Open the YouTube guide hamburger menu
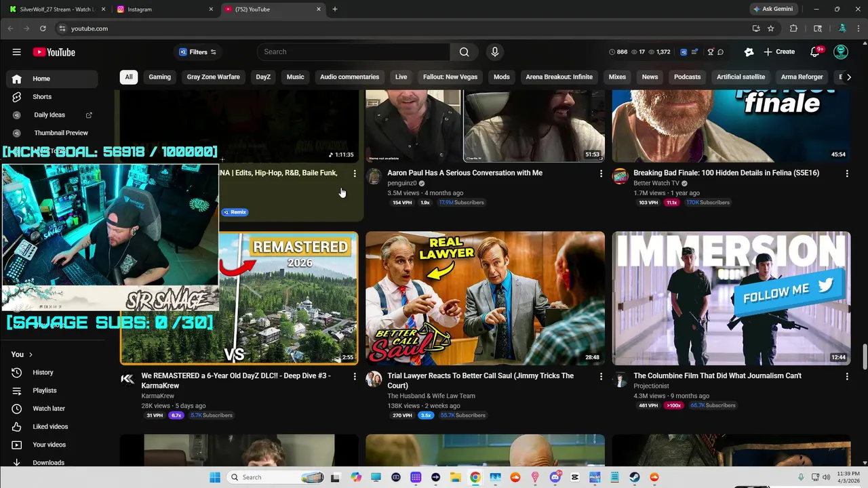Image resolution: width=868 pixels, height=488 pixels. point(16,52)
